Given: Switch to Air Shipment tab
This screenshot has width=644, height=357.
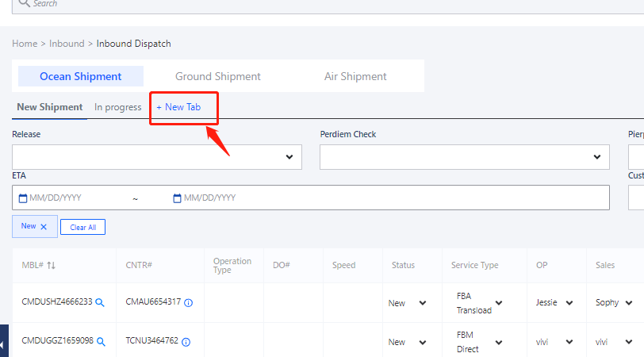Looking at the screenshot, I should coord(355,76).
